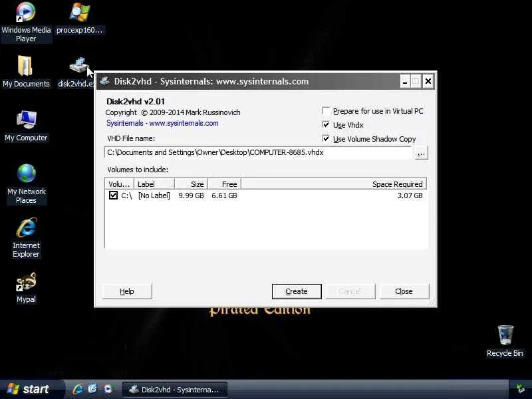
Task: Click the 9.99 GB size value
Action: [191, 196]
